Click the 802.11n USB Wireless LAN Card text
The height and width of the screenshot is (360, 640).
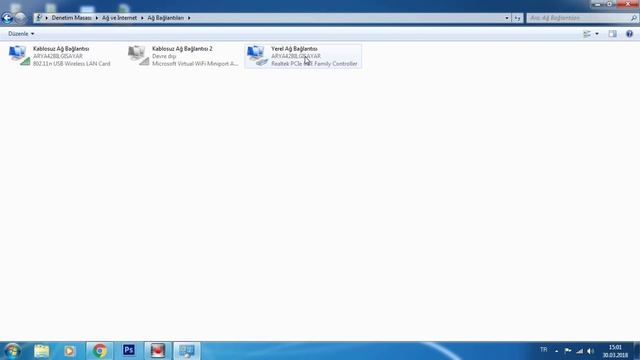[71, 64]
